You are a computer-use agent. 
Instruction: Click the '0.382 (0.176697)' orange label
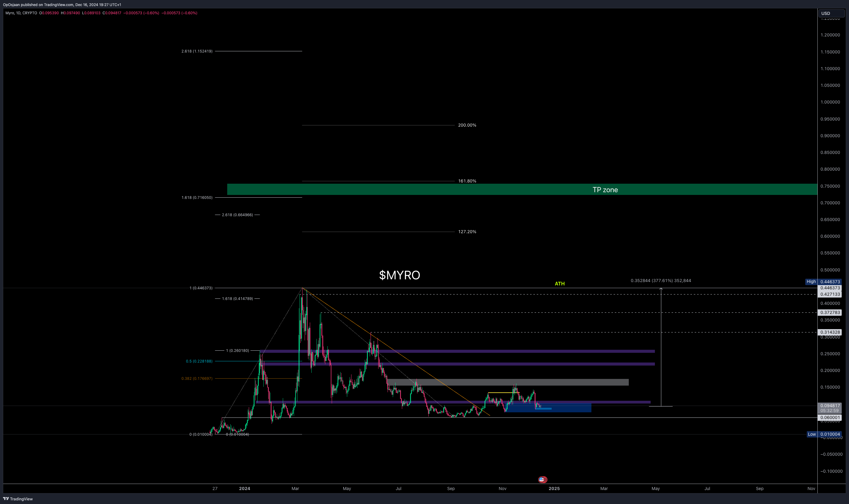coord(197,379)
